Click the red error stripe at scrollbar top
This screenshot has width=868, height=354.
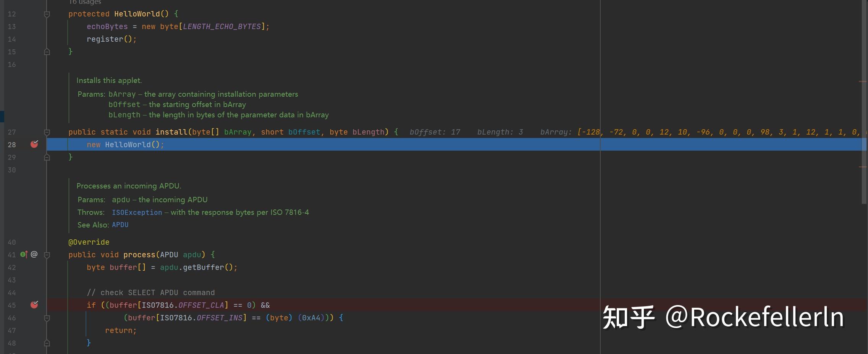863,81
